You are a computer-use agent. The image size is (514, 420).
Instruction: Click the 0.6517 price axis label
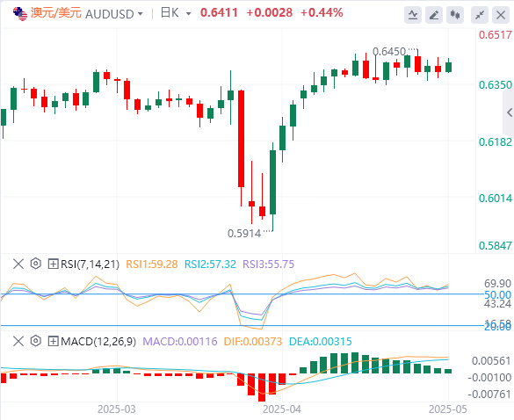tap(496, 35)
